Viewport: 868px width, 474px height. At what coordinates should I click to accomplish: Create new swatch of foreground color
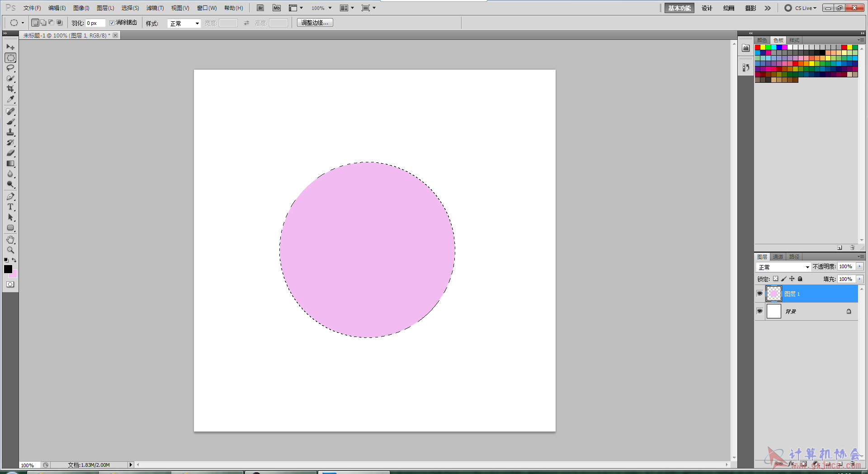click(x=840, y=247)
